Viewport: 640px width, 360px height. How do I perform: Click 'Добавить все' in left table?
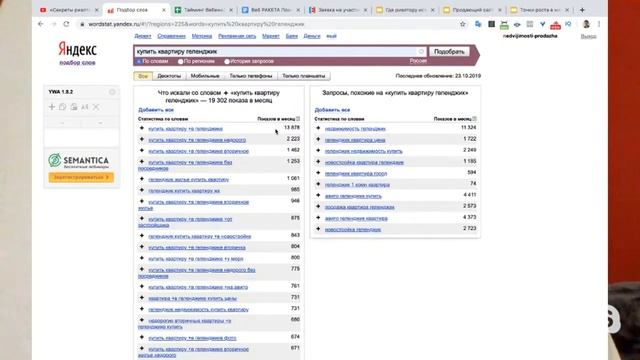coord(156,110)
